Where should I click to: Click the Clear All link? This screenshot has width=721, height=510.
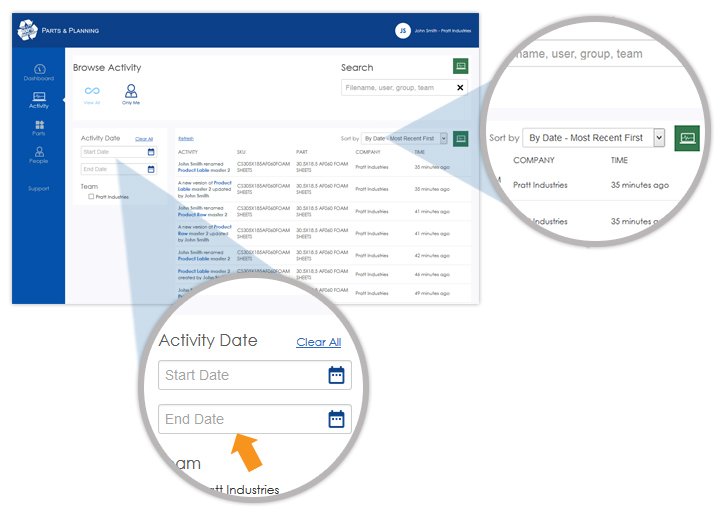(144, 139)
